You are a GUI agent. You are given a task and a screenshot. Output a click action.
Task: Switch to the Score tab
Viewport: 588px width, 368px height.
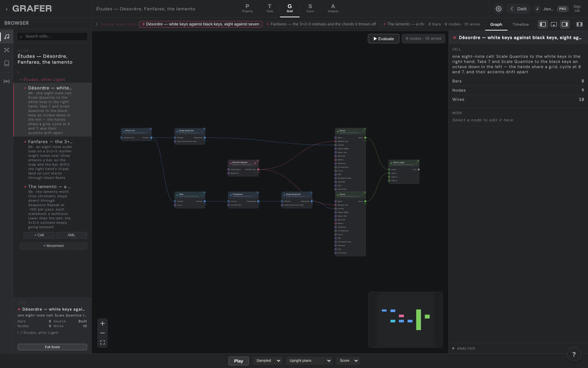[310, 8]
